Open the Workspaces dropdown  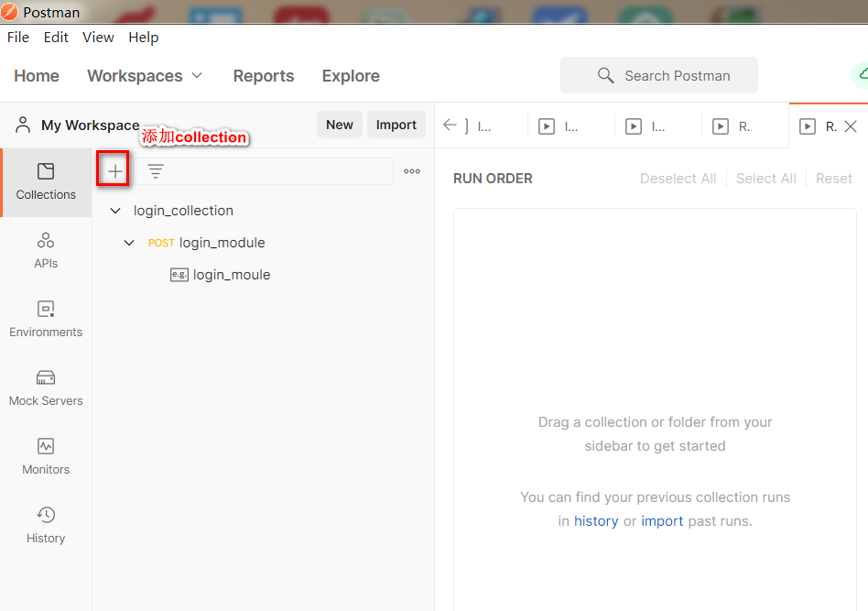click(146, 75)
